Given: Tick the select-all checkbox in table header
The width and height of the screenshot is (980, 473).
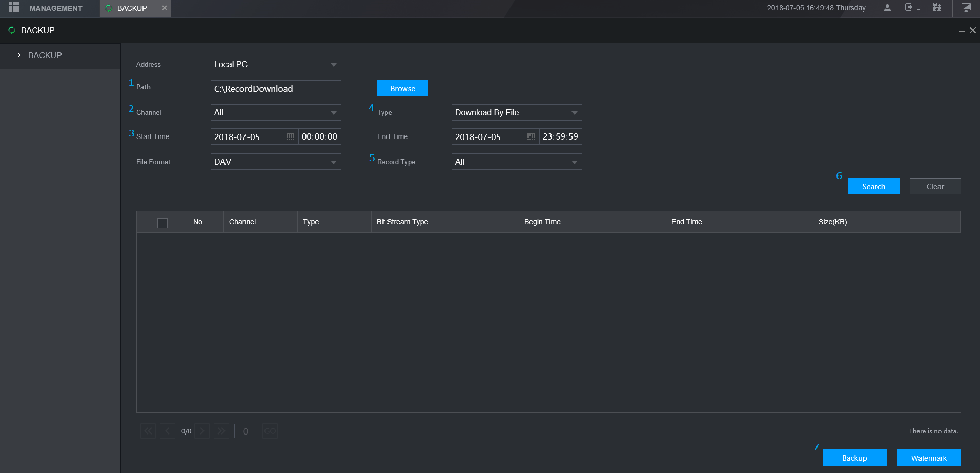Looking at the screenshot, I should (162, 223).
